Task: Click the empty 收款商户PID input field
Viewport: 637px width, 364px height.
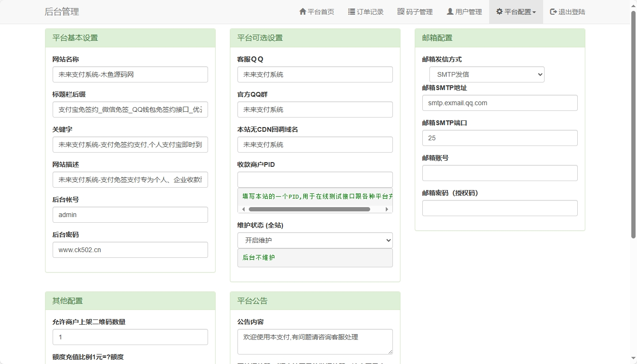Action: [x=315, y=180]
